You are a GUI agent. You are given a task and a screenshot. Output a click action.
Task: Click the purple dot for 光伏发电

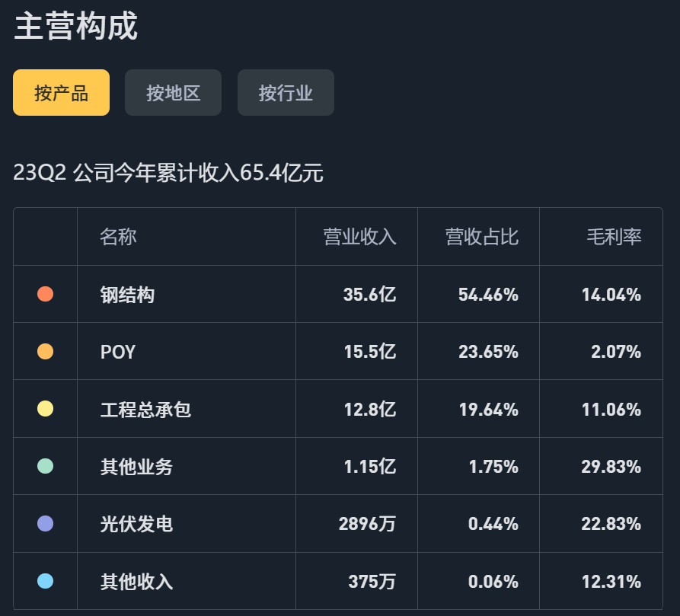[x=45, y=524]
